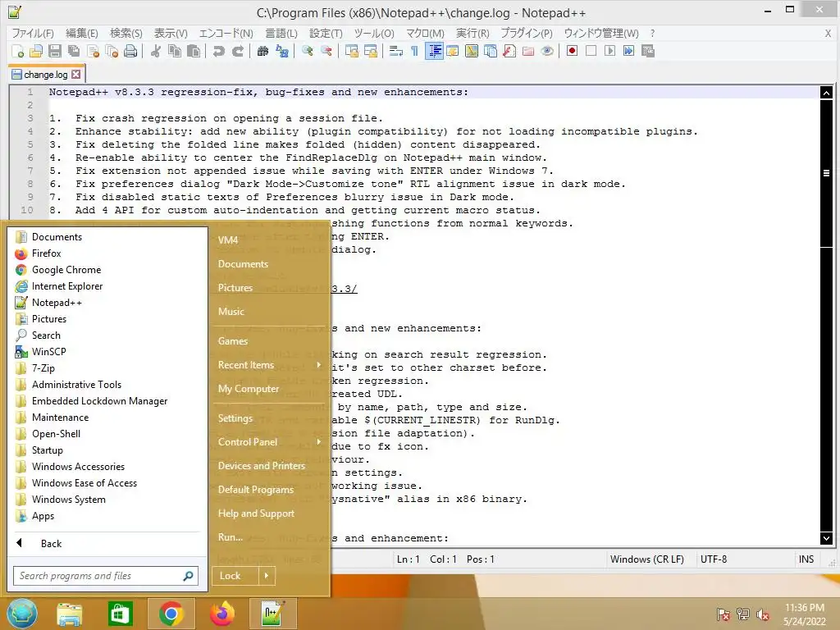Toggle word wrap toolbar icon
Screen dimensions: 840x630
(x=396, y=52)
